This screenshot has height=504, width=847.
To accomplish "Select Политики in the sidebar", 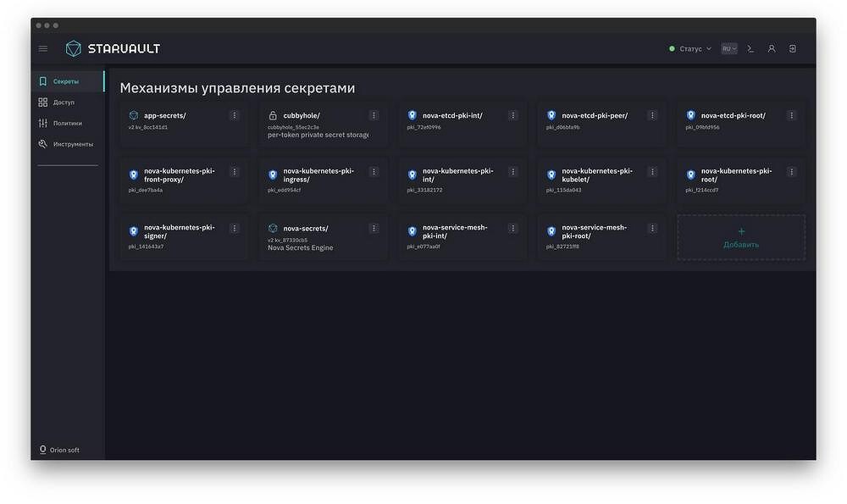I will click(67, 123).
